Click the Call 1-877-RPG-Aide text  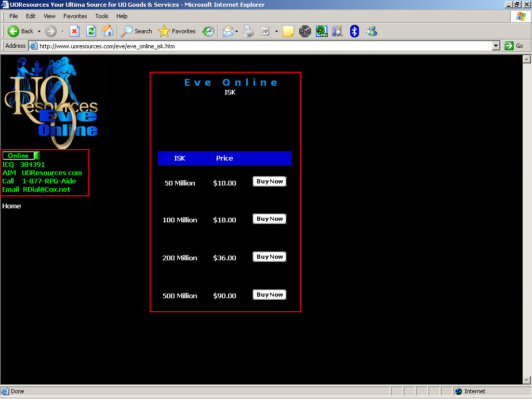click(x=39, y=181)
